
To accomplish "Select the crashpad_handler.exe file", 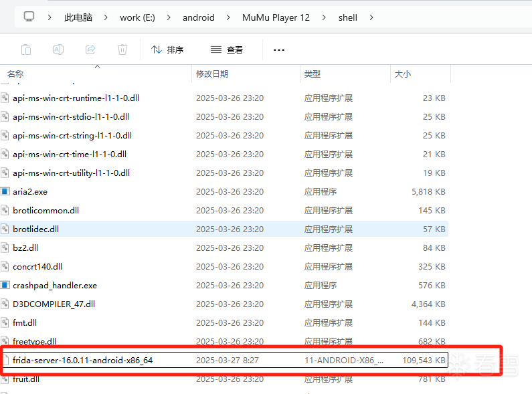I will (x=55, y=286).
